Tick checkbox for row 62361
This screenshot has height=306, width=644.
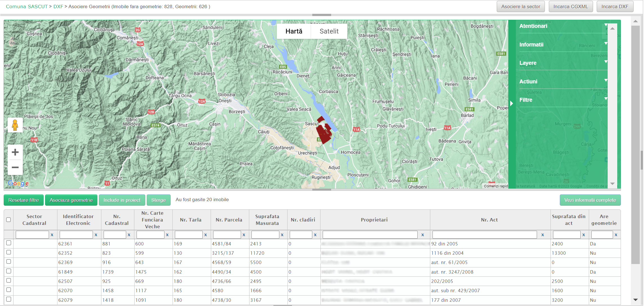point(9,243)
